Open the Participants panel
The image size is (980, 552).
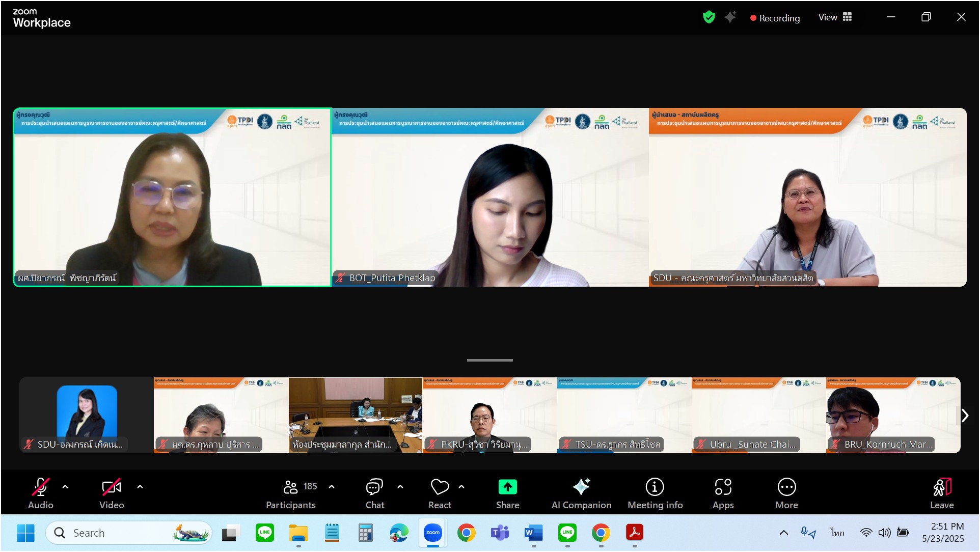291,493
